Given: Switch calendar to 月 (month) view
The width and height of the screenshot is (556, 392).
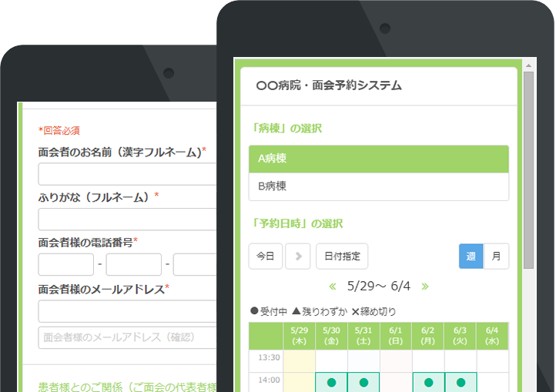Looking at the screenshot, I should tap(496, 256).
